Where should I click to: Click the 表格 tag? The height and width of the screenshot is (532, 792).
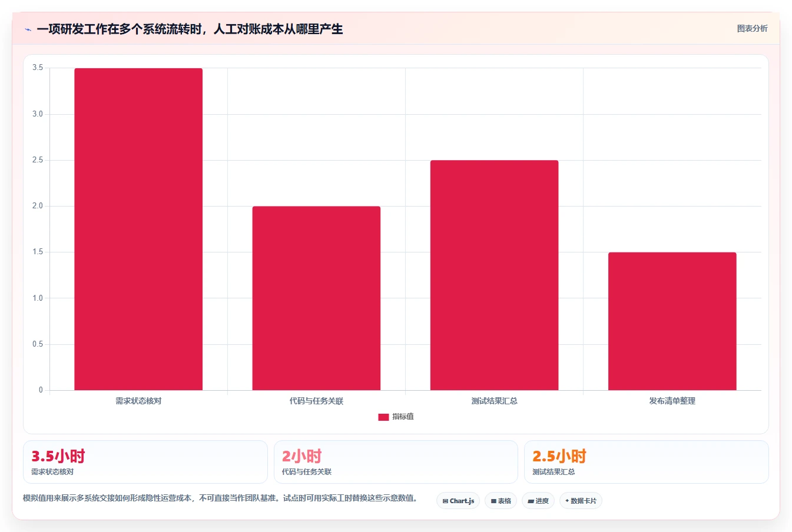(501, 501)
